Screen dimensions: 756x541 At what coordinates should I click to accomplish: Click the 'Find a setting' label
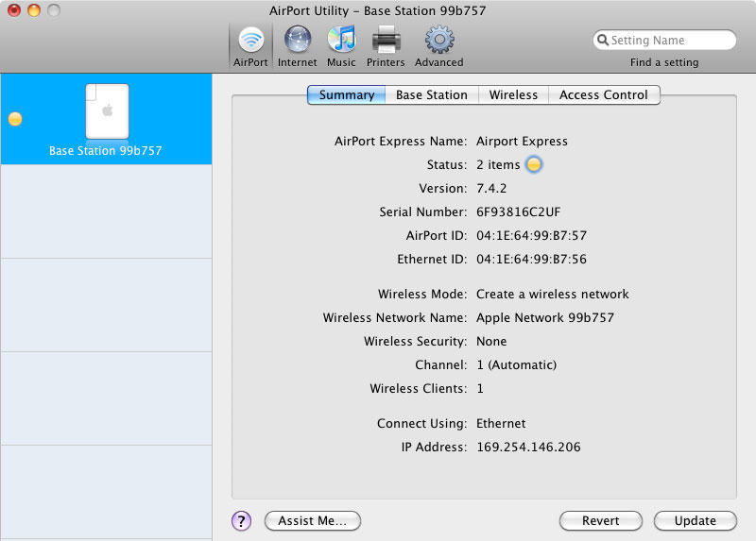(x=664, y=62)
